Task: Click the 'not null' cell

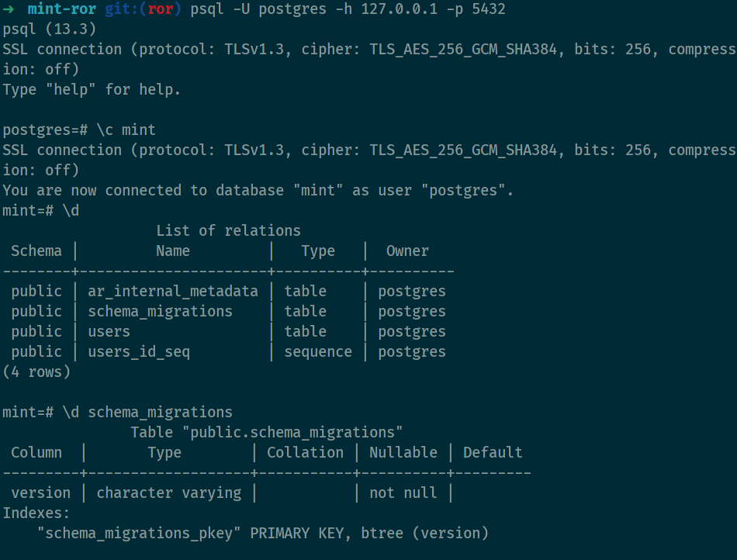Action: 403,493
